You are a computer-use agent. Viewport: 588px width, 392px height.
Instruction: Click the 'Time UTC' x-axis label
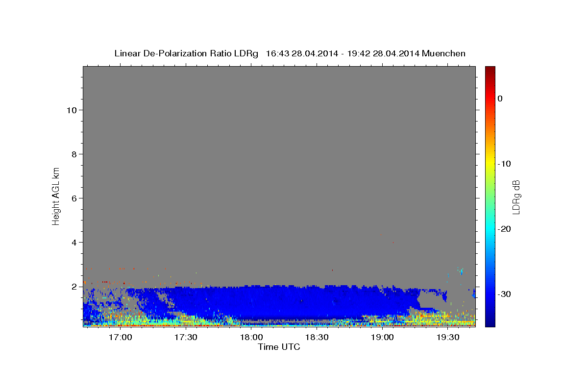279,347
